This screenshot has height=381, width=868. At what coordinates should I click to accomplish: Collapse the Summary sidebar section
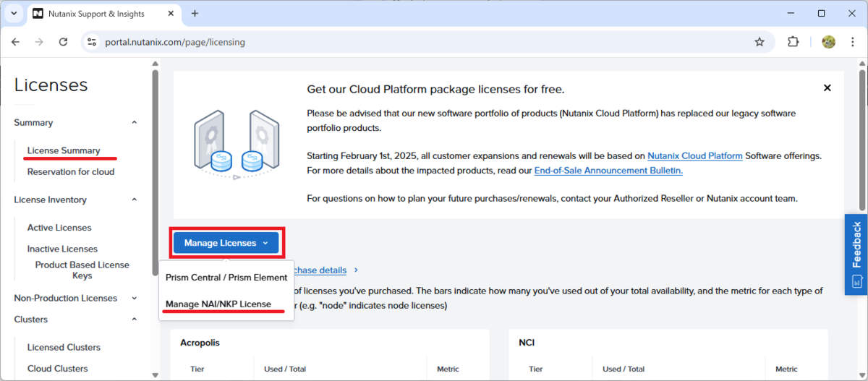click(135, 123)
